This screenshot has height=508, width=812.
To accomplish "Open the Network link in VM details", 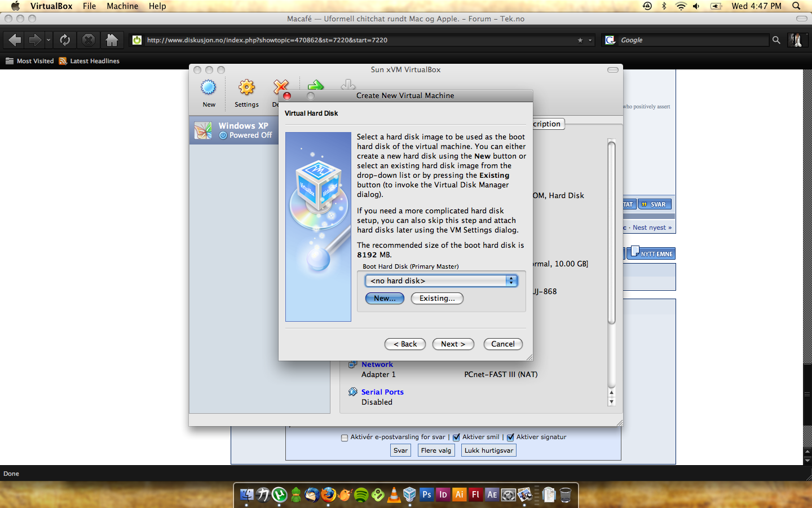I will click(x=377, y=365).
